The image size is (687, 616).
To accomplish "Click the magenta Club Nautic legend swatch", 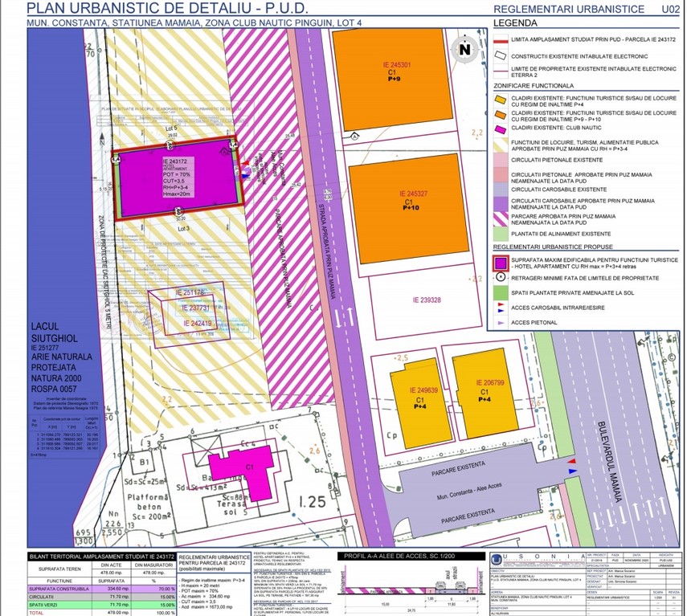I will click(501, 129).
